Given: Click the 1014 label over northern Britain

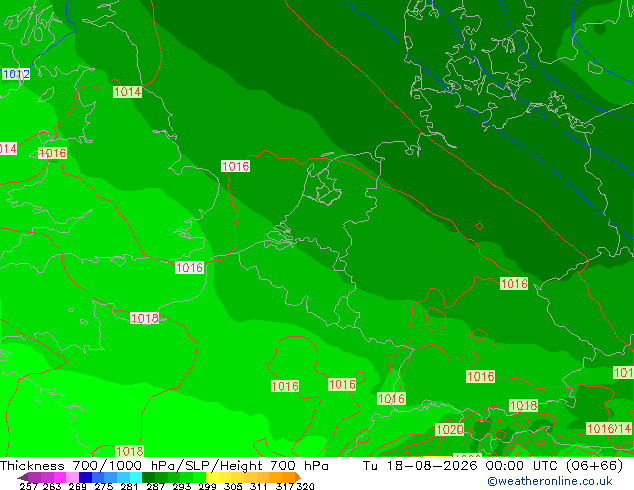Looking at the screenshot, I should (127, 92).
